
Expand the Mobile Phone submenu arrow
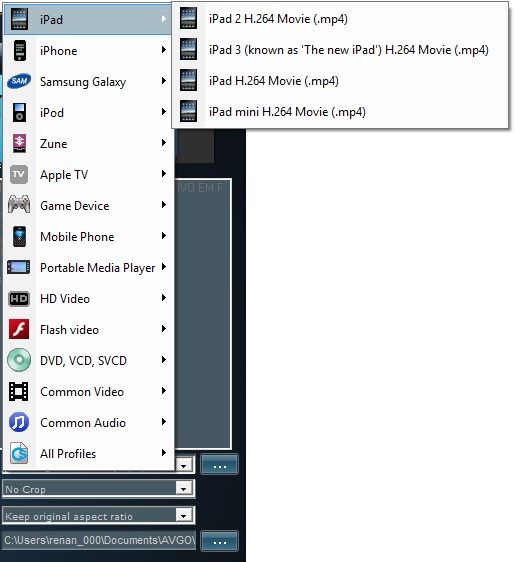pyautogui.click(x=164, y=236)
